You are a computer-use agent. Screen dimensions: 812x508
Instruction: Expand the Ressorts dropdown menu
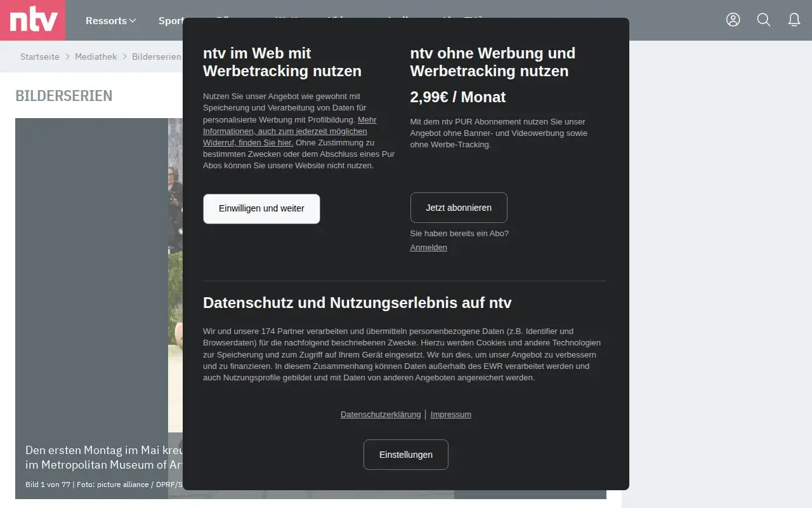point(111,20)
